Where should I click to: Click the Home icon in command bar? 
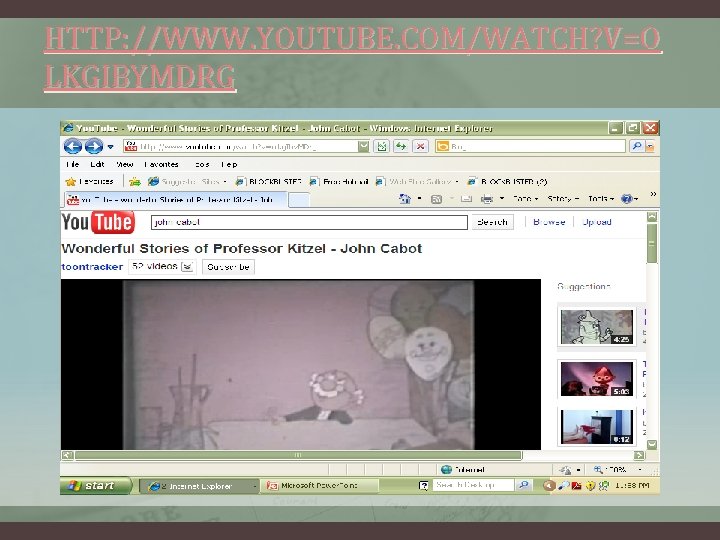[x=405, y=199]
